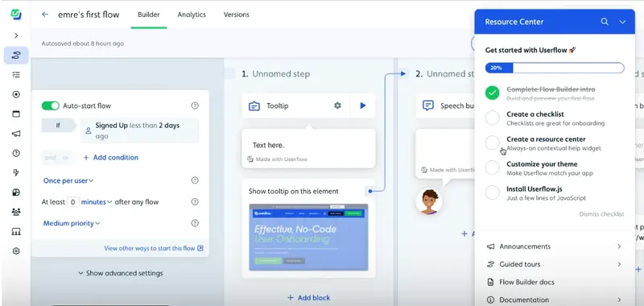Switch to the Builder tab
The width and height of the screenshot is (644, 306).
point(149,14)
